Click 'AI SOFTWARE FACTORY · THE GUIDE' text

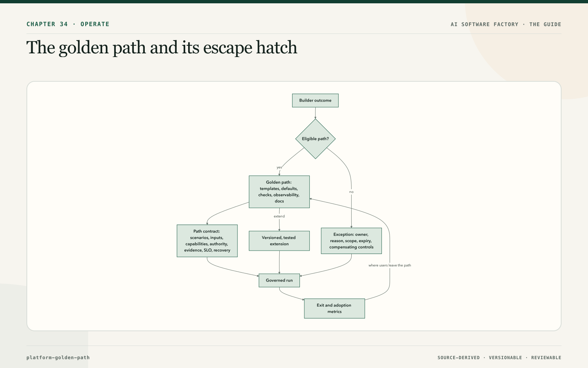[x=506, y=24]
